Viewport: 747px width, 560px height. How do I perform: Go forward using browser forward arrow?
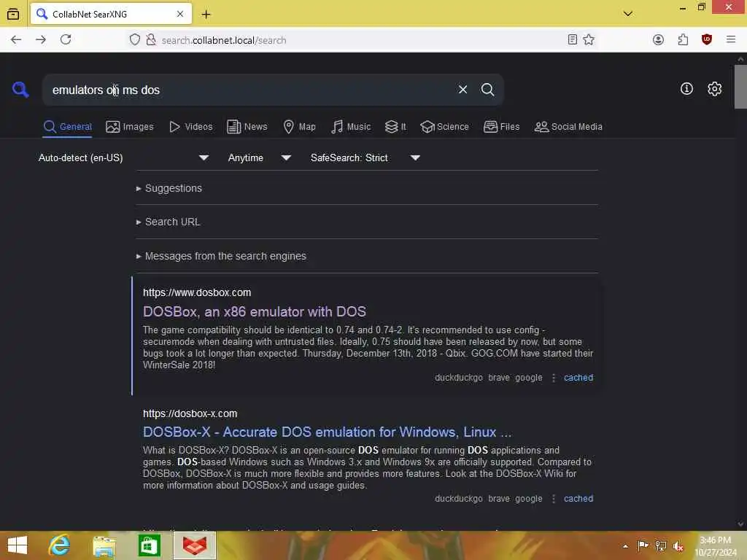[x=41, y=39]
